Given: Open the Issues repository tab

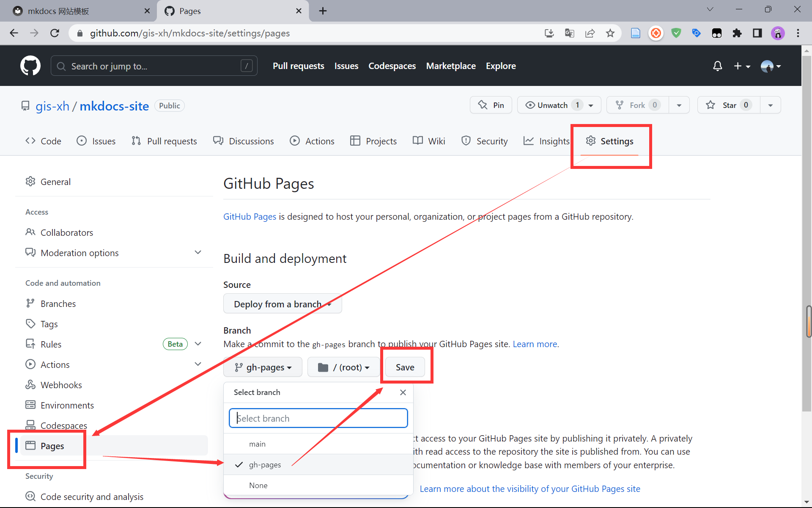Looking at the screenshot, I should [96, 141].
